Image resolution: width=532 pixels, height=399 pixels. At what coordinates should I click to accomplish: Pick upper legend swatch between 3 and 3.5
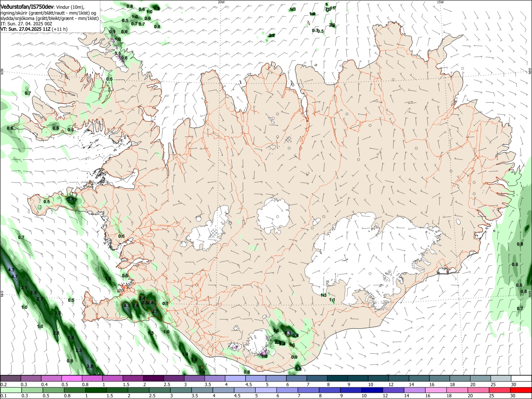(195, 378)
